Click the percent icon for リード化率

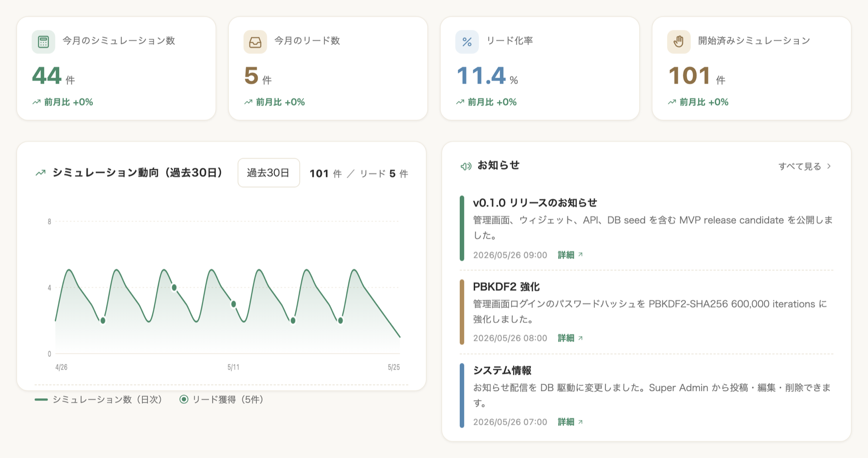point(467,42)
